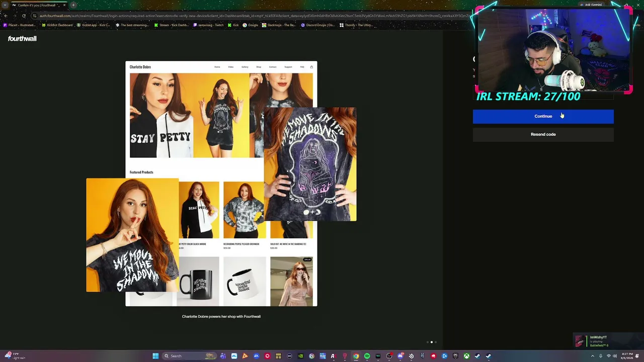The image size is (644, 362).
Task: Click the fourthwall logo at top left
Action: pyautogui.click(x=22, y=39)
